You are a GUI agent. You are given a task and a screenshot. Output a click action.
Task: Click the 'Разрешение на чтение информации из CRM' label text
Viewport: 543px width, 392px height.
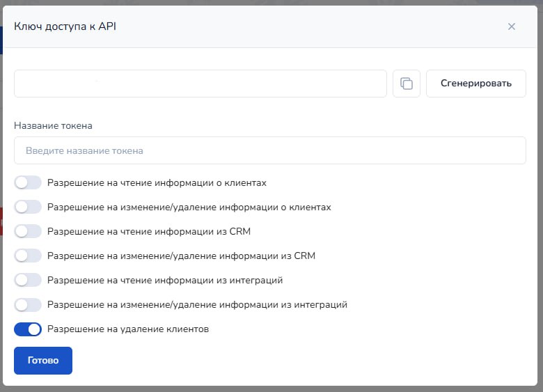click(149, 231)
